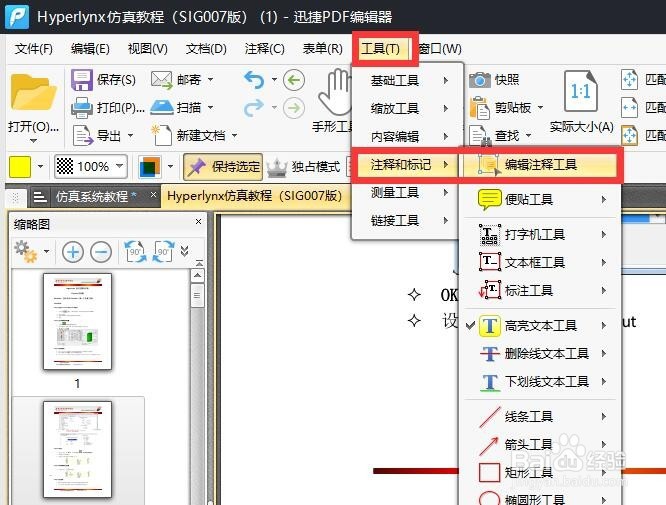666x505 pixels.
Task: Rotate thumbnail clockwise 90 degrees
Action: [x=164, y=252]
